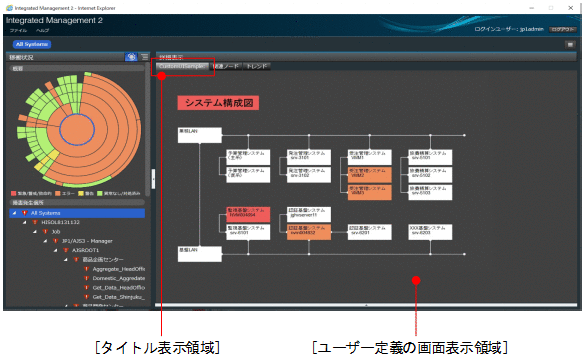Select the srv-5101 旅費精算システム node
This screenshot has height=363, width=584.
coord(430,157)
